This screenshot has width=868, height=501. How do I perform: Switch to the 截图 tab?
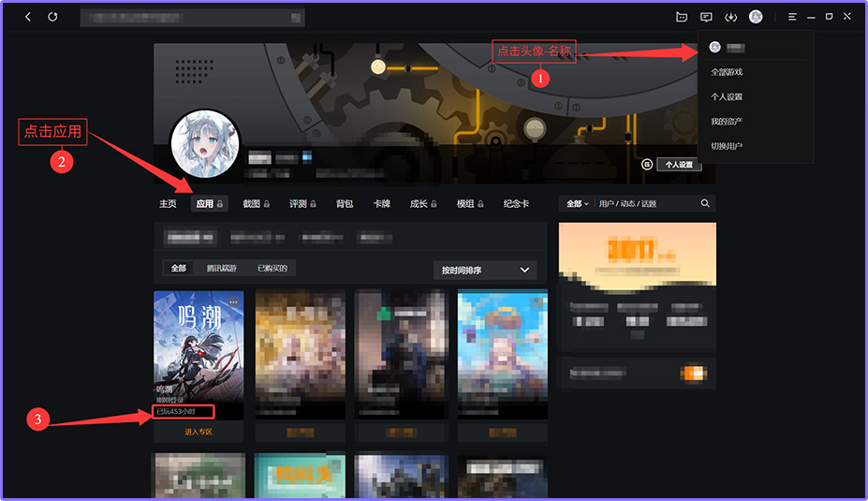point(256,203)
